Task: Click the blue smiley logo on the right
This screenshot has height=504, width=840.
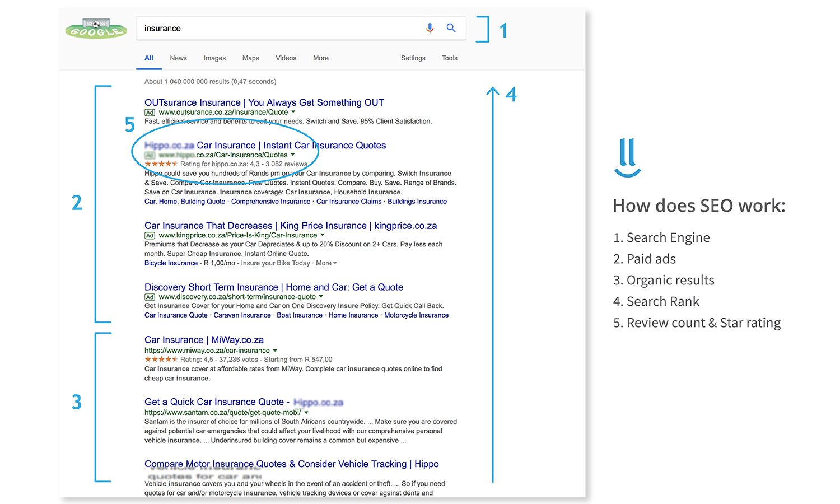Action: tap(627, 158)
